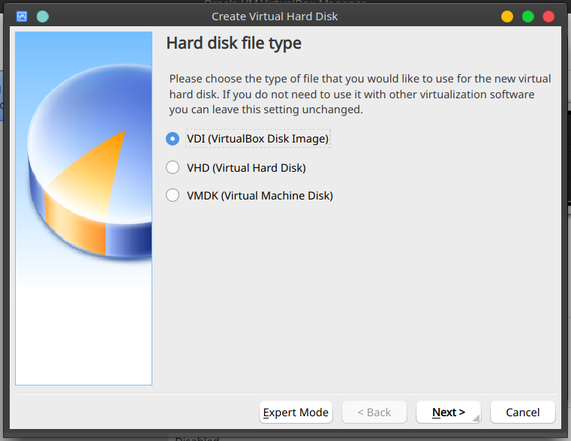This screenshot has width=571, height=441.
Task: Cancel the virtual hard disk creation
Action: click(523, 412)
